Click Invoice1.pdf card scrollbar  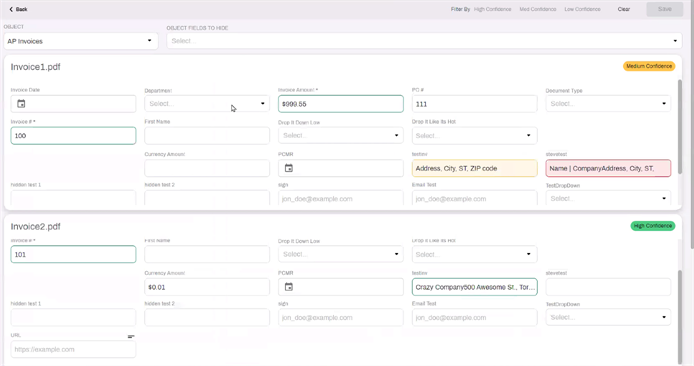click(679, 127)
